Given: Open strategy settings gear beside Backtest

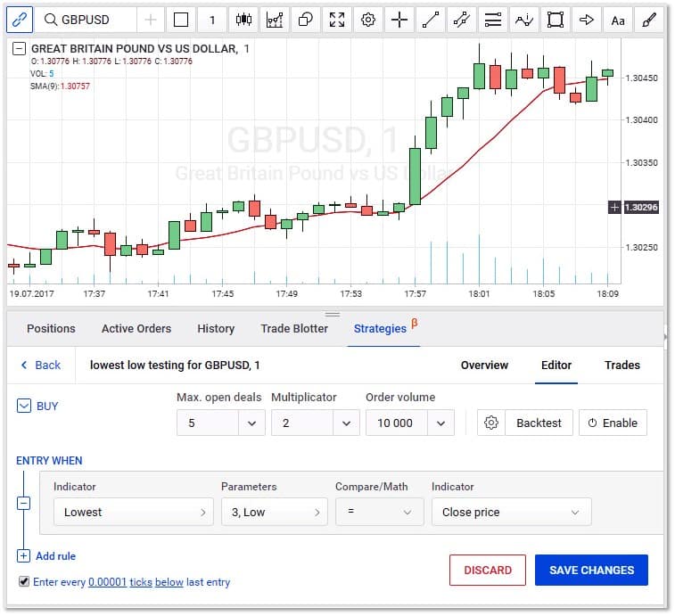Looking at the screenshot, I should tap(490, 423).
